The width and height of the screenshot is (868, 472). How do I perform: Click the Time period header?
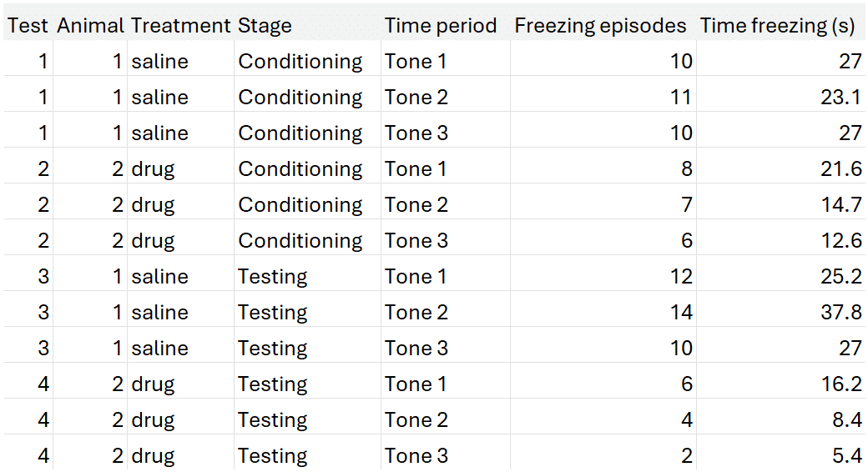coord(441,26)
